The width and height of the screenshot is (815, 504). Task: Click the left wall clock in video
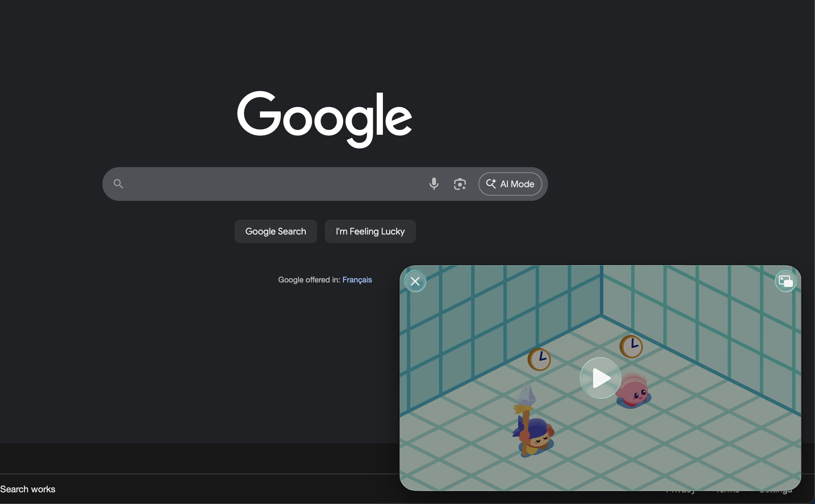tap(539, 359)
